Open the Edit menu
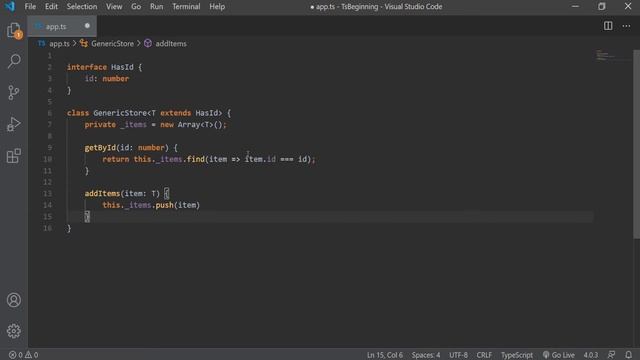This screenshot has width=640, height=360. click(51, 7)
